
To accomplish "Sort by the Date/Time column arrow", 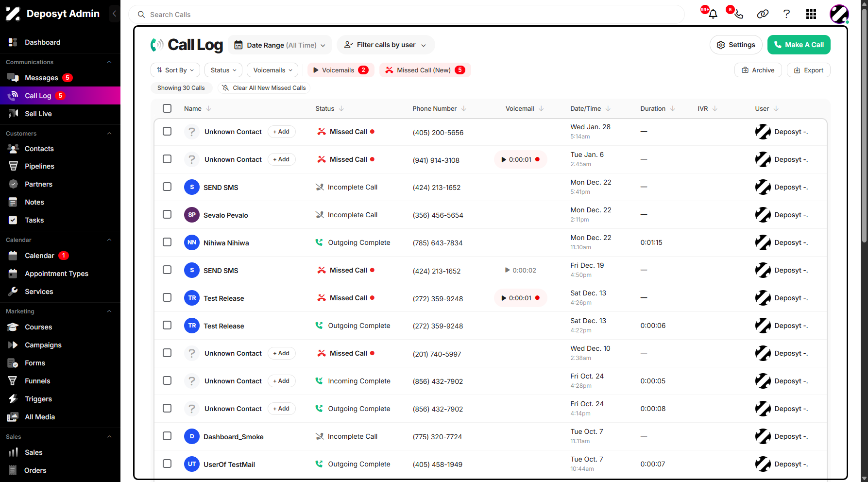I will [608, 109].
